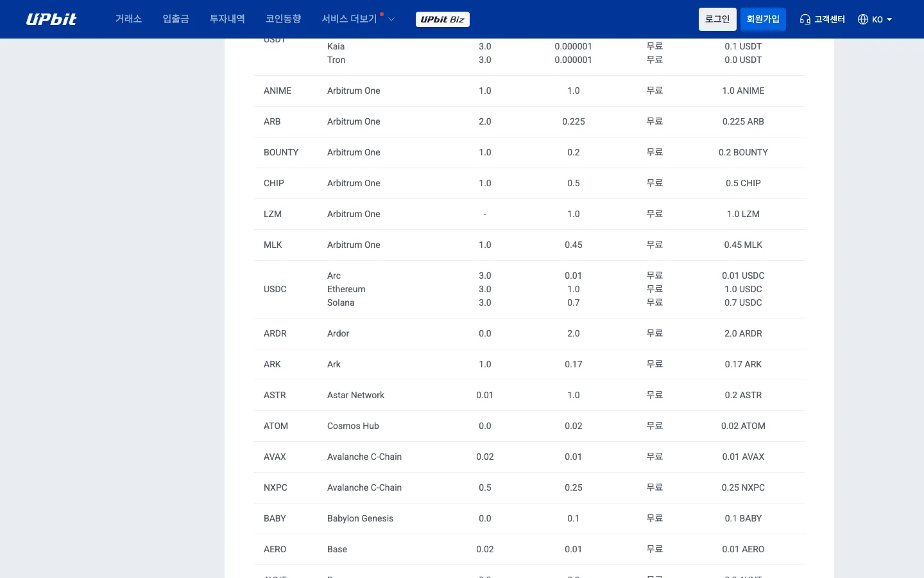The image size is (924, 578).
Task: Select the ATOM currency cell
Action: click(276, 426)
